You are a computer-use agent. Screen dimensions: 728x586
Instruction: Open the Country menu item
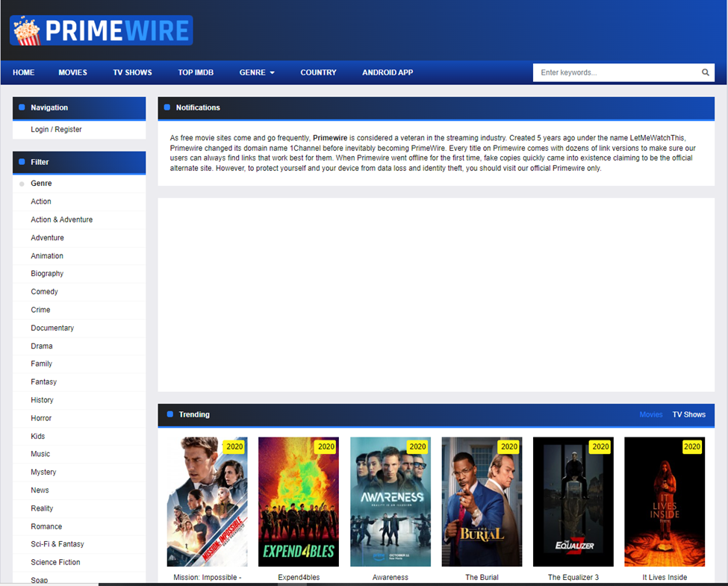point(318,72)
